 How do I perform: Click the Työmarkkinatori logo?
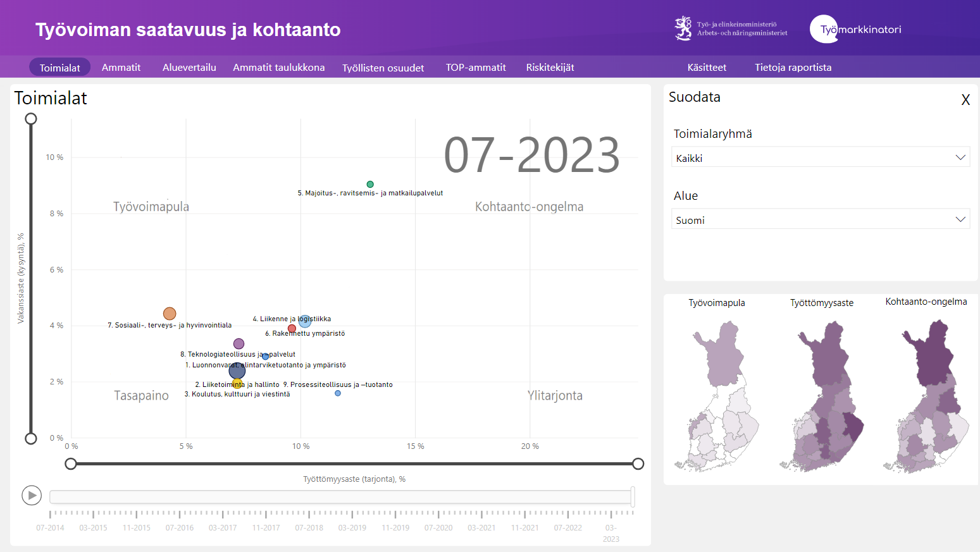[x=855, y=29]
